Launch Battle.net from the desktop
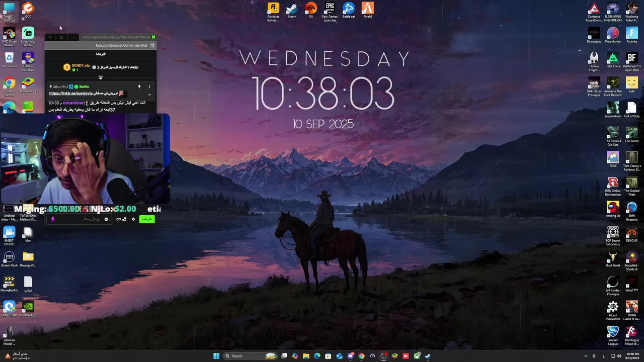644x362 pixels. tap(349, 11)
